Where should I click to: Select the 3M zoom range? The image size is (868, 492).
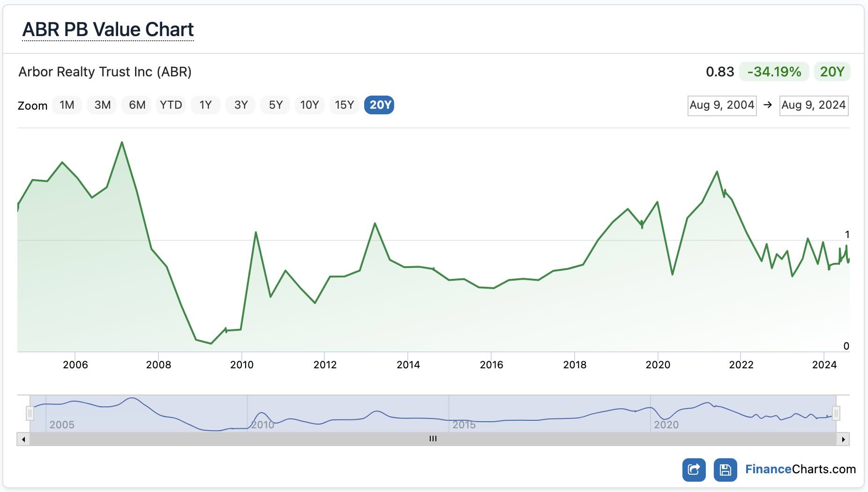(x=102, y=105)
